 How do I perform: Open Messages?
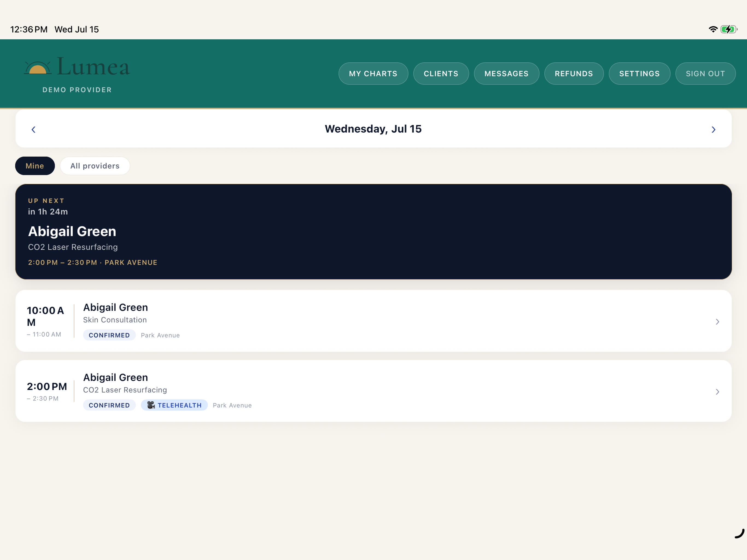click(x=507, y=74)
